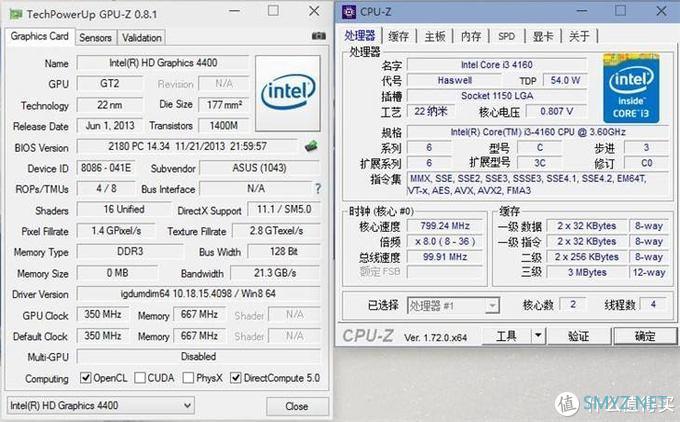Click the Die Size value 177 mm²

224,105
